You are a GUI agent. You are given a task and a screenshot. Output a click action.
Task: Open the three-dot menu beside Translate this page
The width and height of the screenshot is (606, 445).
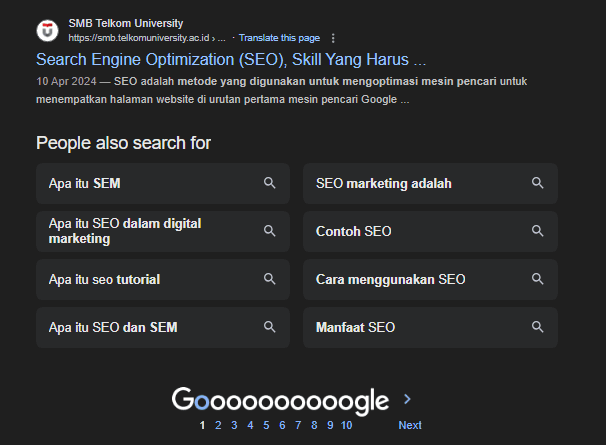coord(333,38)
